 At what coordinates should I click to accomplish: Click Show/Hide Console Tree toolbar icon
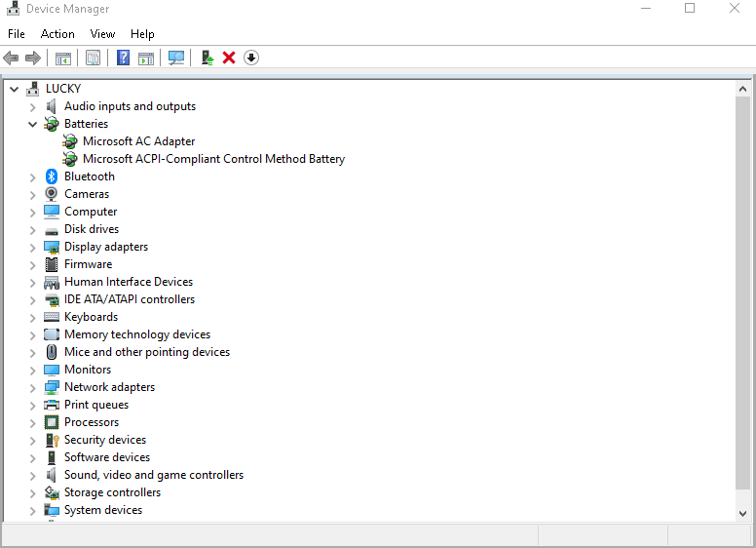(x=62, y=58)
